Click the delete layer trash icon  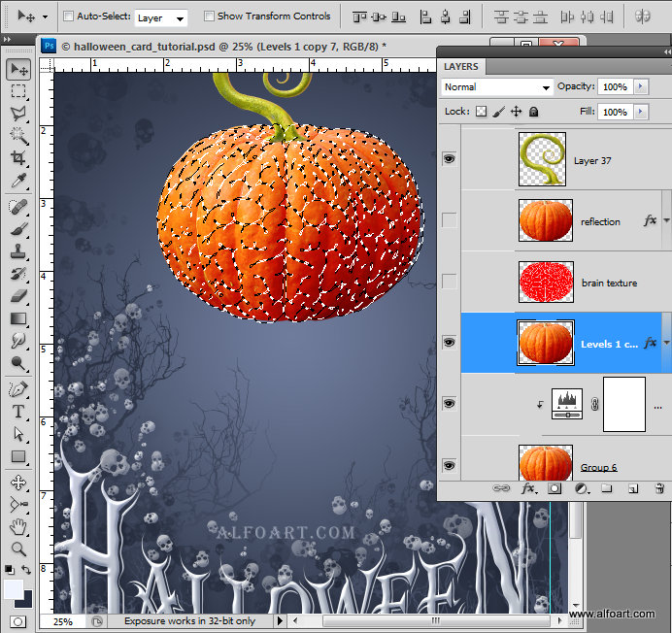pos(658,489)
